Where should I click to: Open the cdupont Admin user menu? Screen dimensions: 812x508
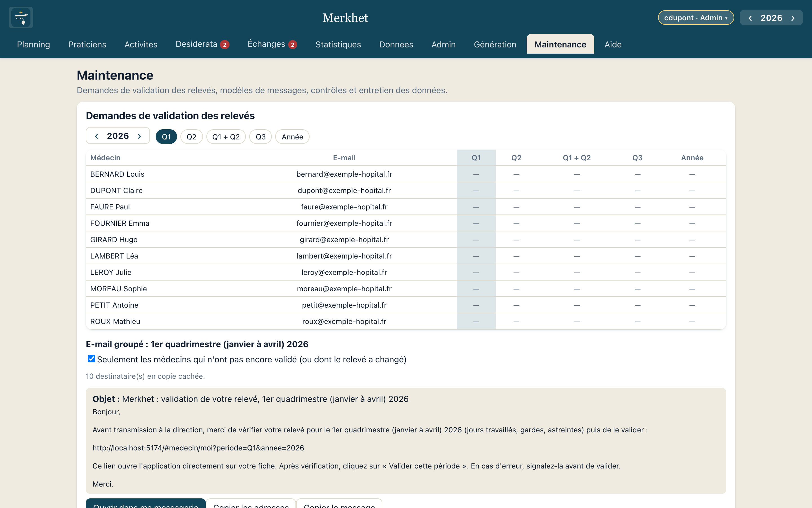pos(696,18)
